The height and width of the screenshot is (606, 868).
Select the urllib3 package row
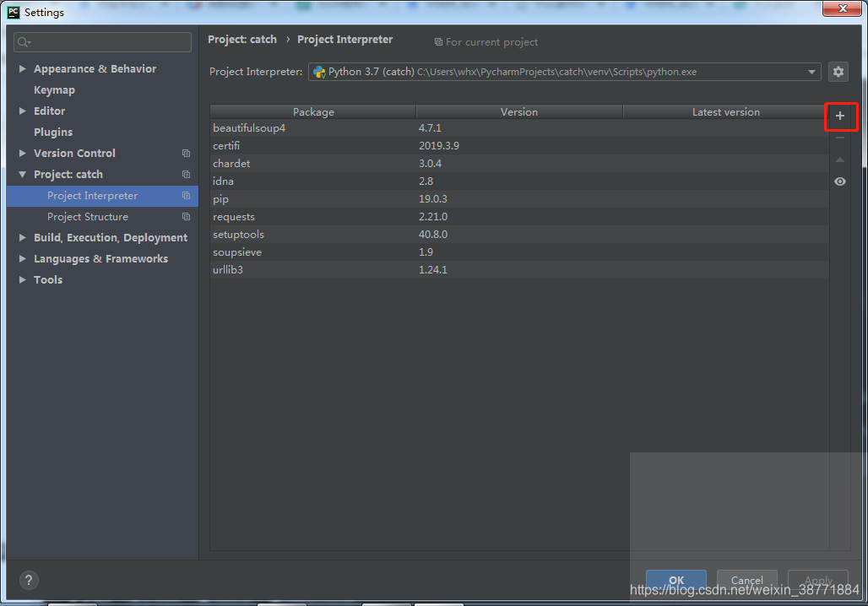point(519,269)
